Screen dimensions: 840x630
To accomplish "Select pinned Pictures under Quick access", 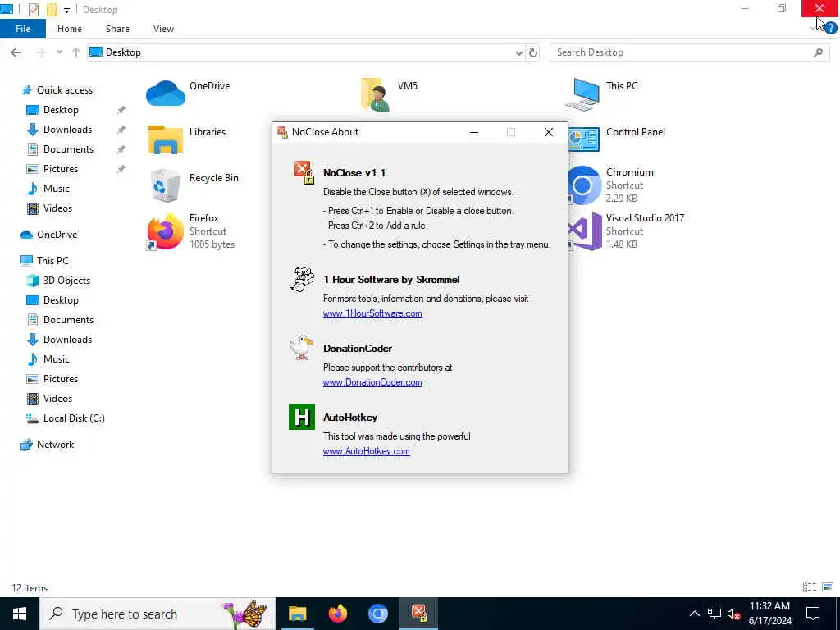I will click(x=61, y=169).
